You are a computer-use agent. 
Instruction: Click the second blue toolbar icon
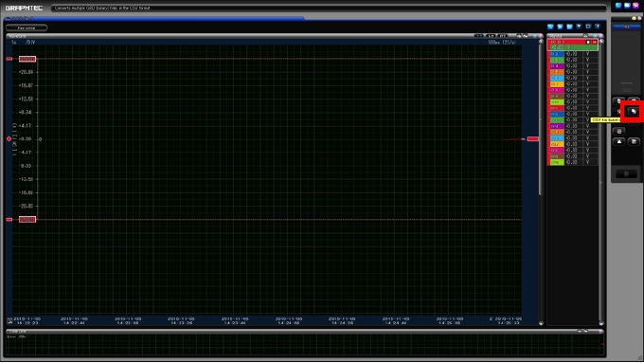[560, 27]
